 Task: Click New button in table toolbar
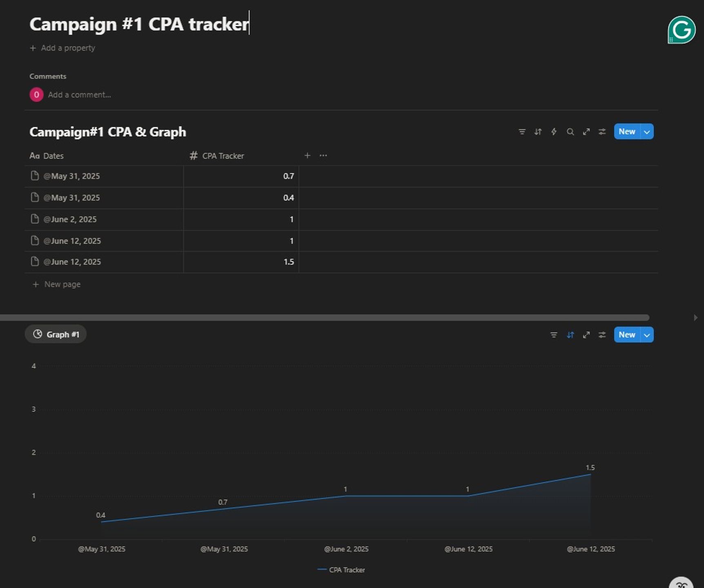click(x=627, y=131)
